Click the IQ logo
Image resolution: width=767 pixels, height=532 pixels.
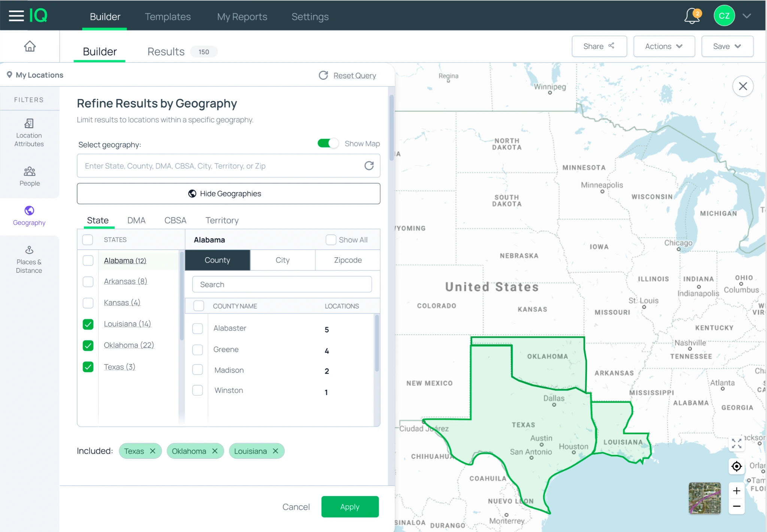click(x=38, y=16)
